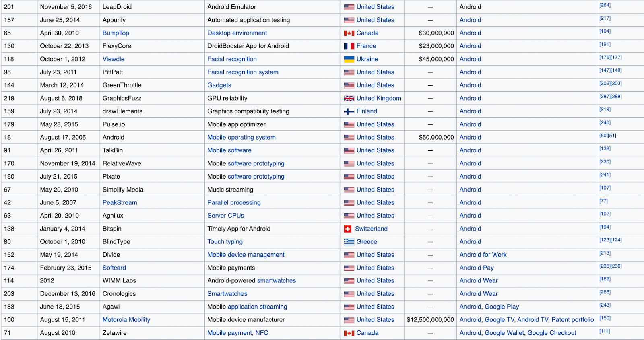Screen dimensions: 644x340
Task: Follow the Desktop environment link
Action: click(237, 33)
